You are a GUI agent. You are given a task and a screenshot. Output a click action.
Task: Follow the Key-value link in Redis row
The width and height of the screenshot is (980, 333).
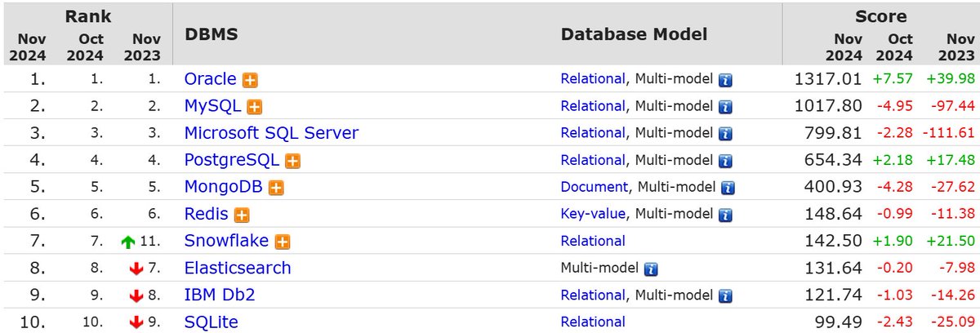point(594,215)
